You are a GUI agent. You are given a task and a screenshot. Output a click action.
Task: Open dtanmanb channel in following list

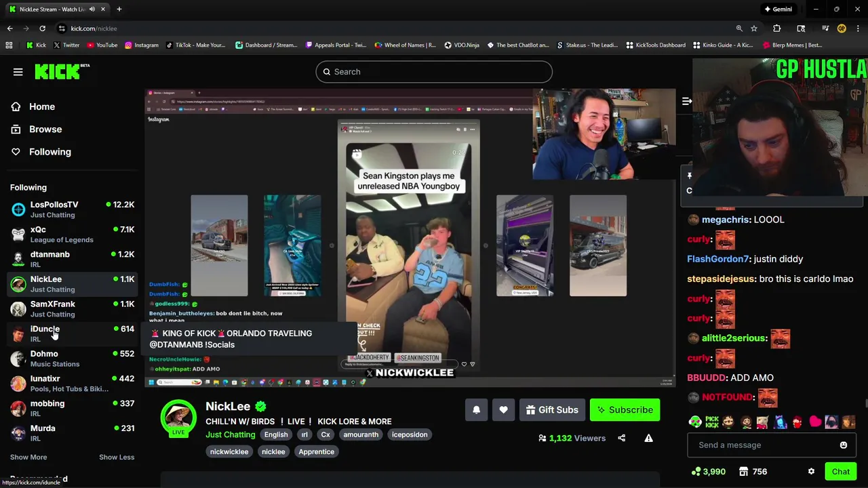tap(73, 259)
